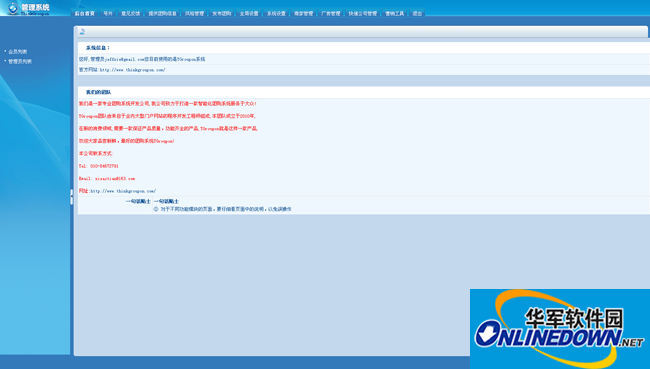Image resolution: width=650 pixels, height=369 pixels.
Task: Open 管理员列表 in the sidebar
Action: coord(20,61)
